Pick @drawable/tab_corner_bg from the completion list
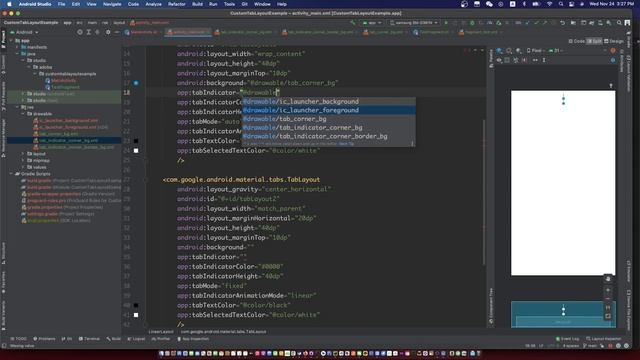The width and height of the screenshot is (640, 360). click(329, 119)
